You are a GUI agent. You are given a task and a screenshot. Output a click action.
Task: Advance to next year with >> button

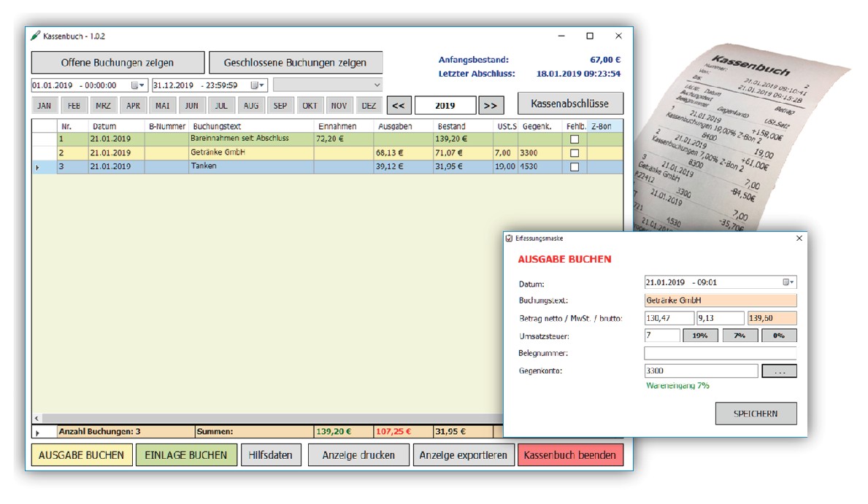(x=491, y=105)
